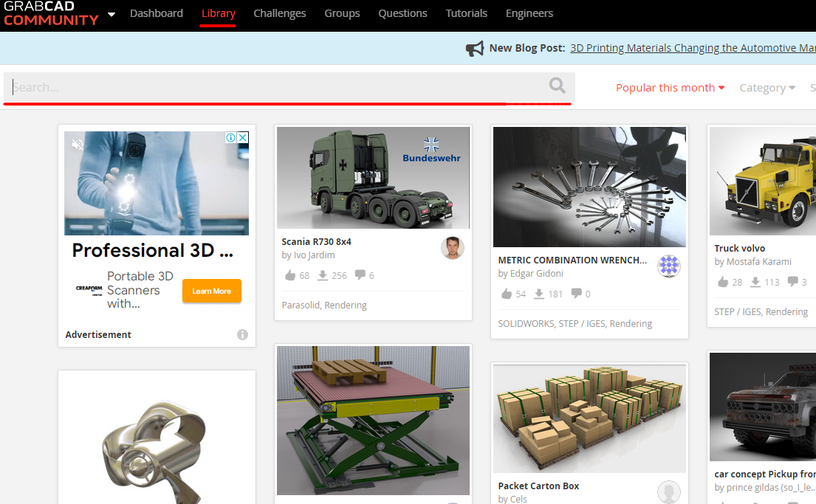Open Cels' profile avatar
Viewport: 816px width, 504px height.
tap(669, 492)
